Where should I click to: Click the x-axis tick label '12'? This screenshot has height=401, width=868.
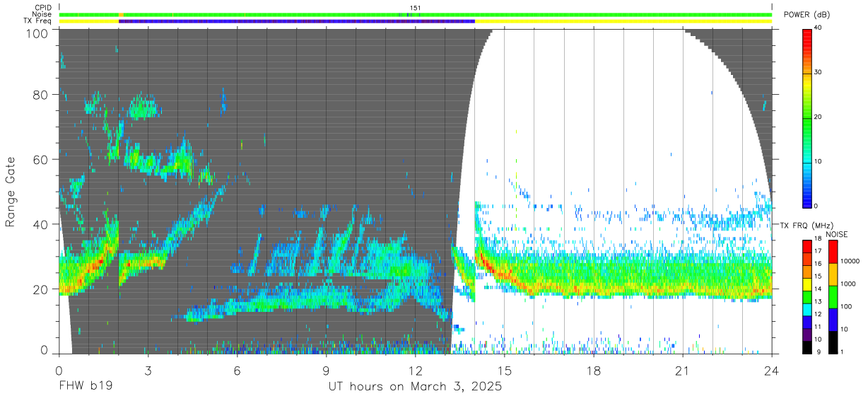415,371
